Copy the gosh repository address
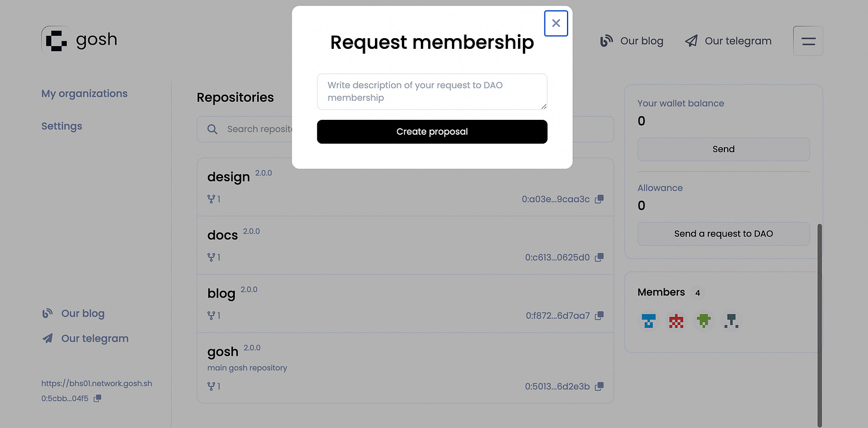The width and height of the screenshot is (868, 428). pyautogui.click(x=599, y=386)
